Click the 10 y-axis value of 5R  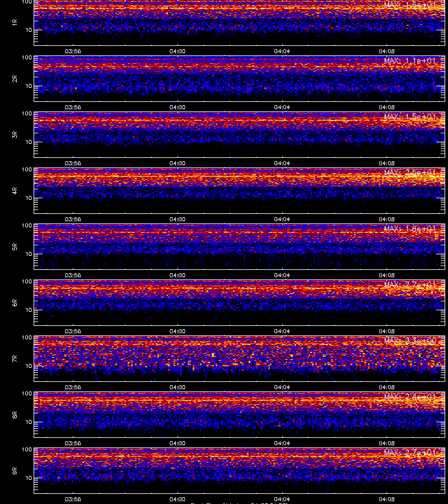[x=29, y=254]
